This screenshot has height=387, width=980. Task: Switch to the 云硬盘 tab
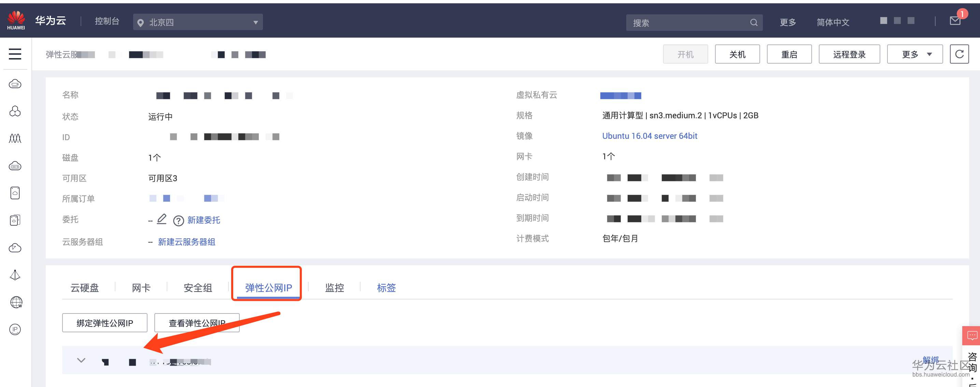84,288
